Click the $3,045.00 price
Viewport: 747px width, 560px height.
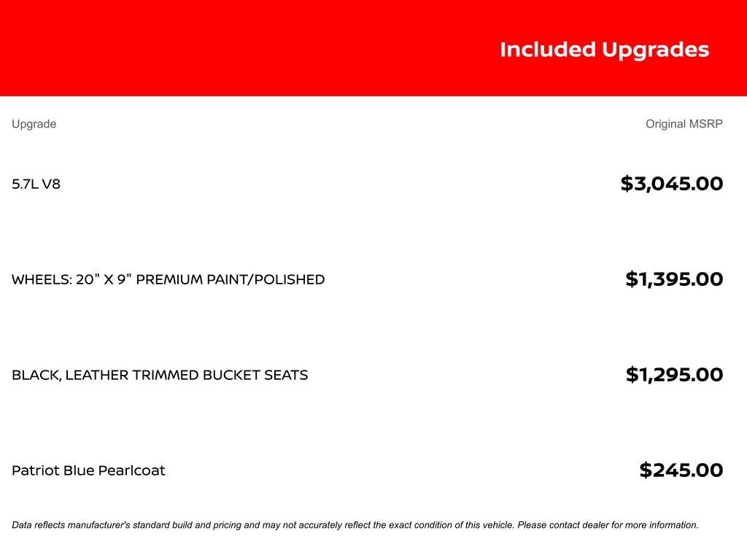[671, 184]
